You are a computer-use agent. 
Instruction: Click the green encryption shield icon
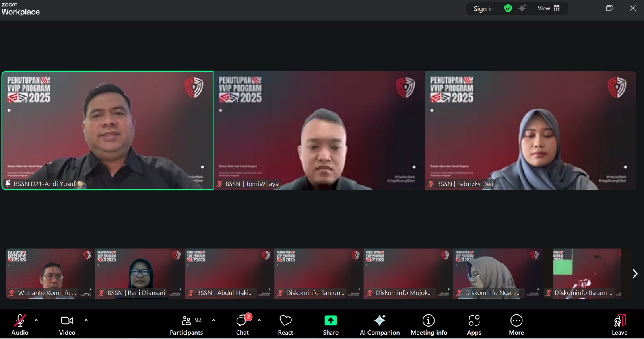508,8
